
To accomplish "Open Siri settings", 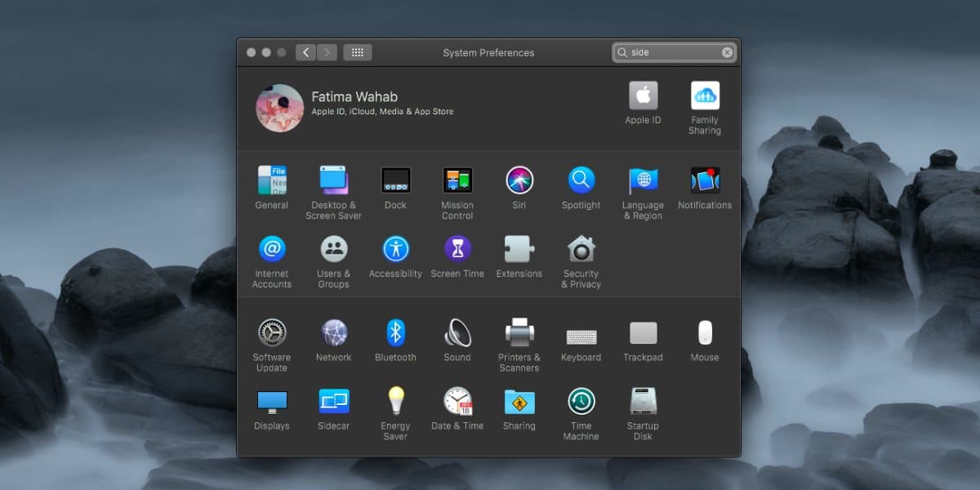I will click(519, 179).
